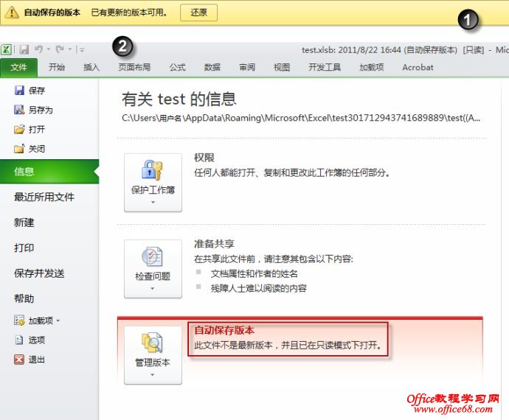This screenshot has width=509, height=420.
Task: Open the Undo history dropdown arrow
Action: point(49,49)
